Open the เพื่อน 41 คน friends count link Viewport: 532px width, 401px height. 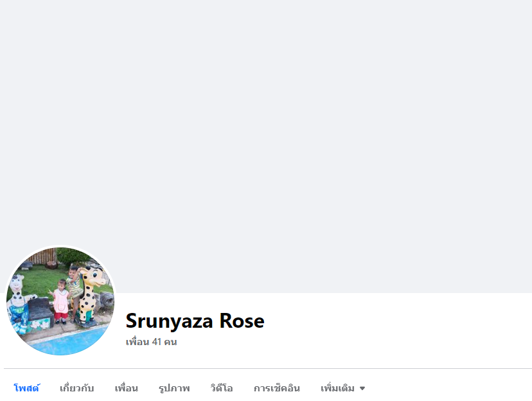152,342
